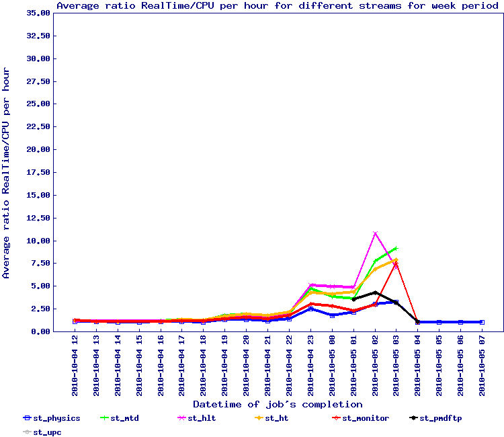Click the st_pmdftp legend marker

pos(413,418)
